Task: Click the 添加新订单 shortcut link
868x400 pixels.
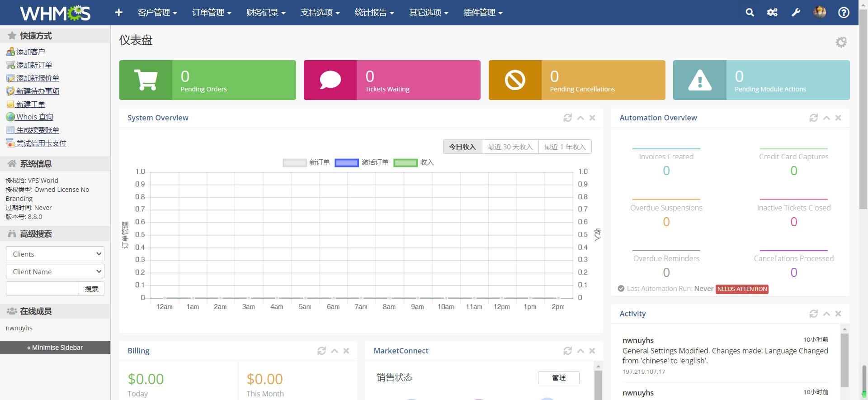Action: [x=34, y=65]
